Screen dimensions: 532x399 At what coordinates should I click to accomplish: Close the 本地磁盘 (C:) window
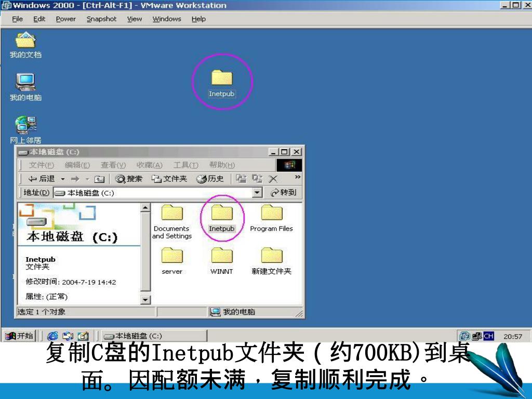(x=297, y=152)
